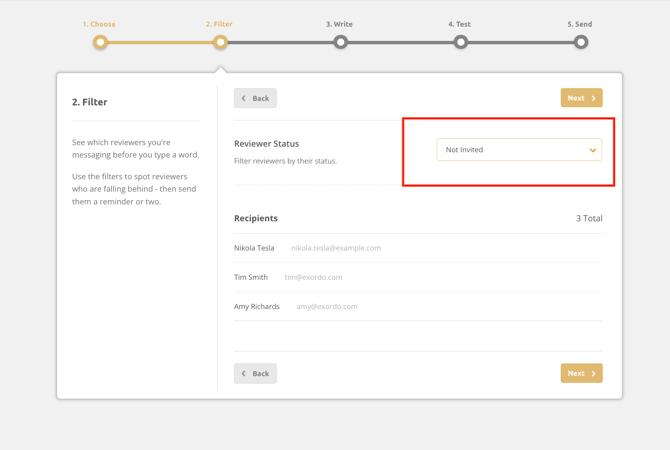Screen dimensions: 670x450
Task: Jump to the step 3 Write circle
Action: (x=341, y=42)
